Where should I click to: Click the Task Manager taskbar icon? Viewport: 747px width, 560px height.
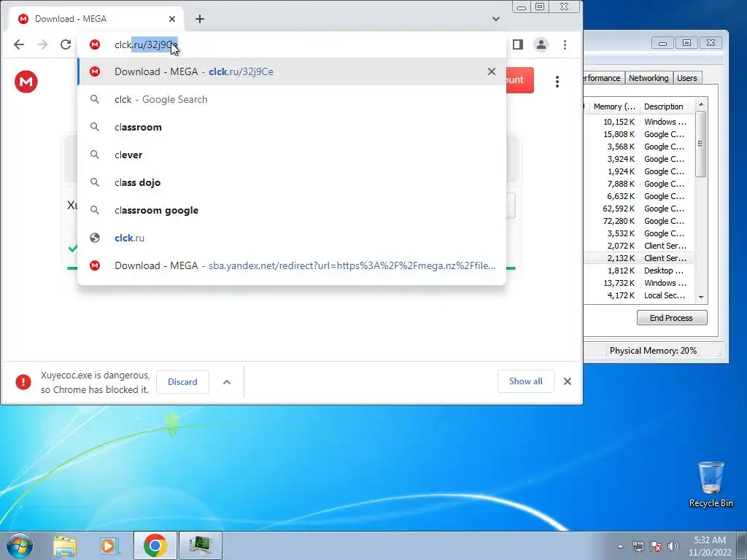click(x=200, y=545)
